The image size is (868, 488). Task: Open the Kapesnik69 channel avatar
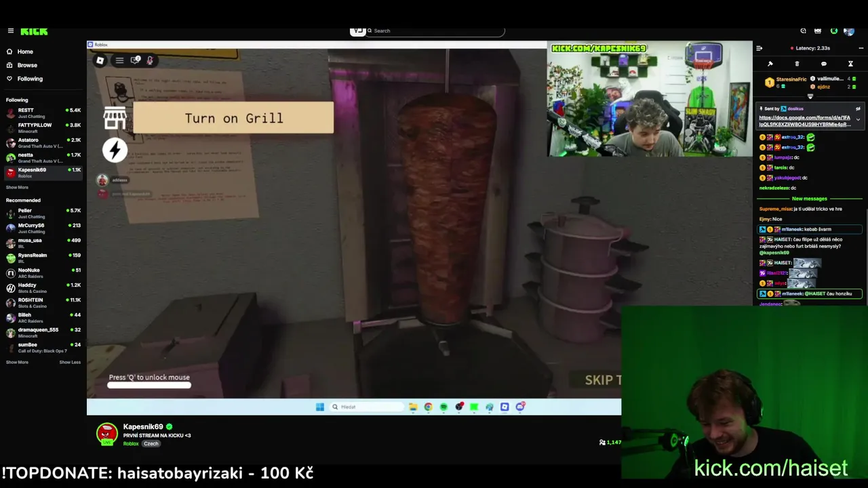[x=106, y=434]
